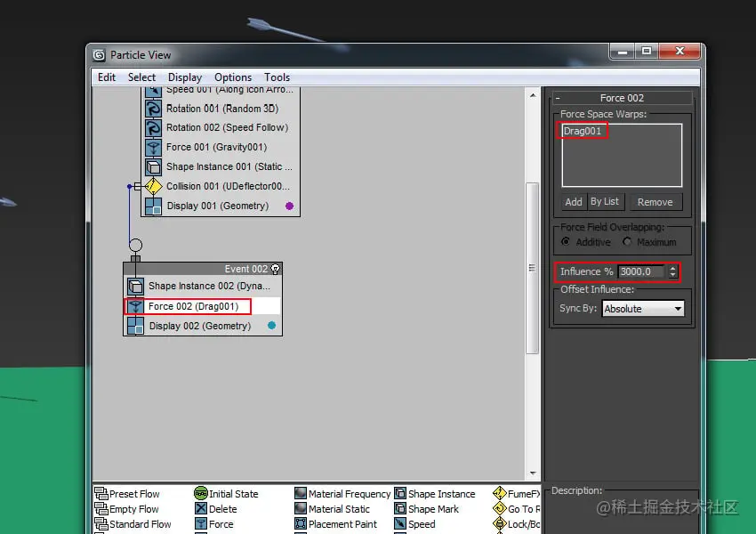The height and width of the screenshot is (534, 756).
Task: Click the Event 002 input circle connector
Action: click(x=135, y=245)
